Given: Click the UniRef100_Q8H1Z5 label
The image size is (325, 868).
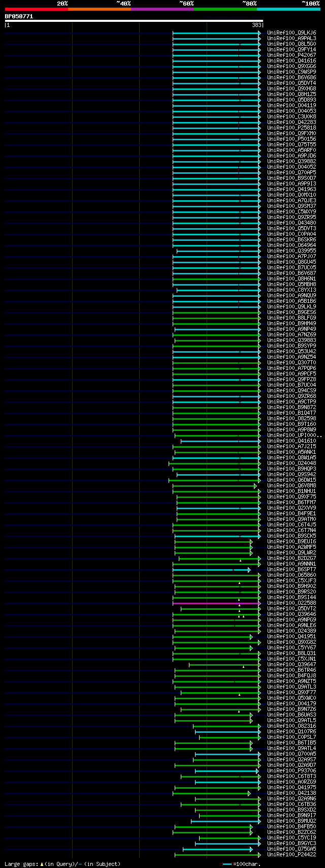Looking at the screenshot, I should [291, 95].
